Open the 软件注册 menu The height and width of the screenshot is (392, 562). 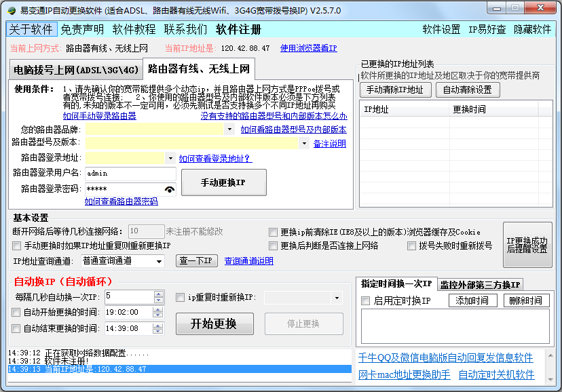[238, 29]
